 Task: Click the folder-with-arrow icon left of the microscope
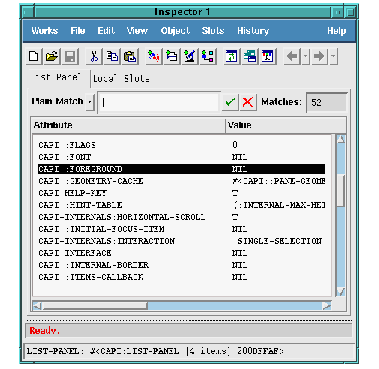pyautogui.click(x=172, y=56)
